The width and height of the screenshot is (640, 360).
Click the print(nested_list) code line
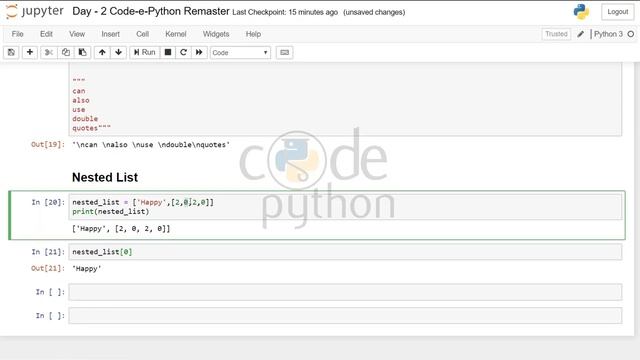click(x=111, y=211)
